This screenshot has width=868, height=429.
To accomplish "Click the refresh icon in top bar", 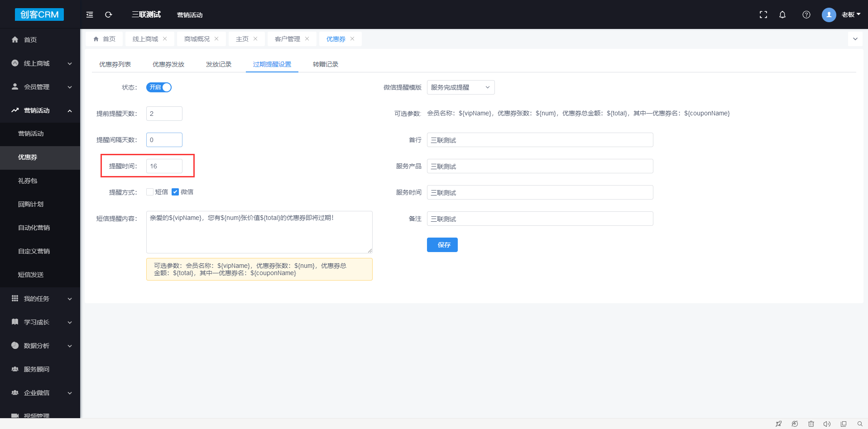I will point(109,14).
